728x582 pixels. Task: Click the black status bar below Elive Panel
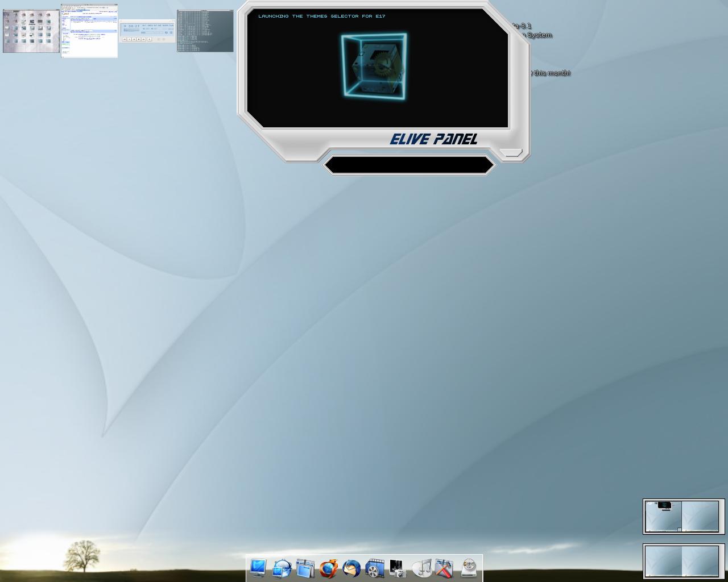409,165
